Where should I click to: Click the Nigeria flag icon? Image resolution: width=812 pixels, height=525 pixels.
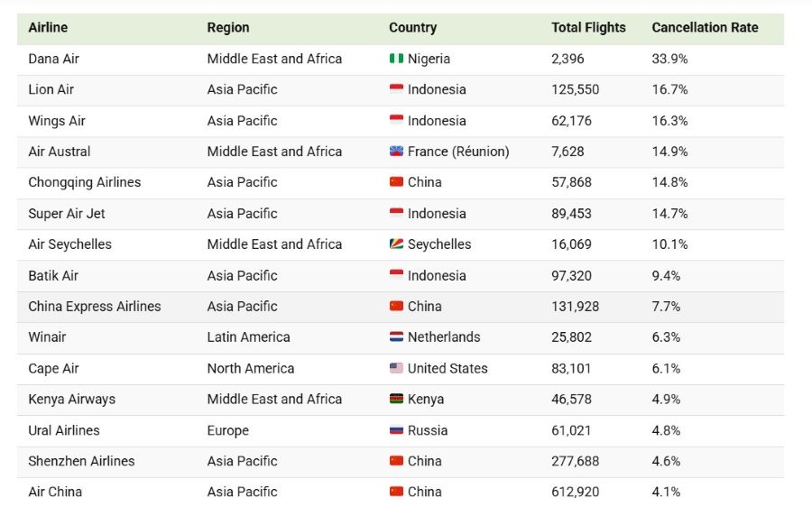click(x=396, y=59)
